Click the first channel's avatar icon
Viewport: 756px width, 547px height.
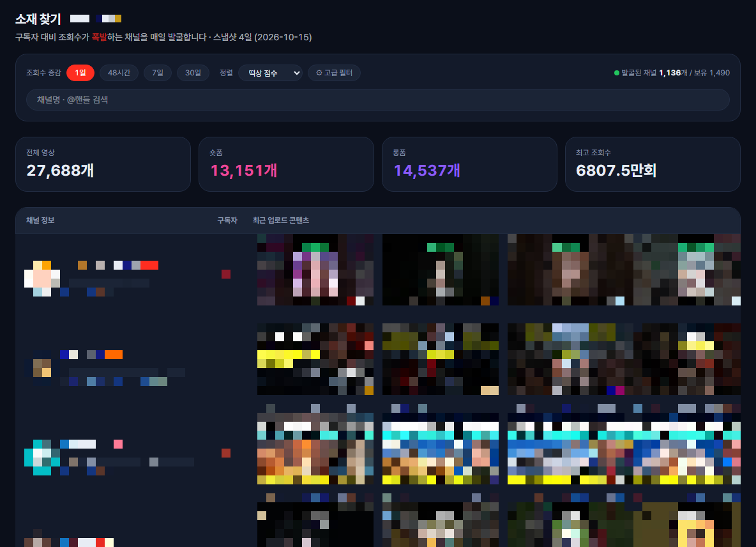[42, 279]
